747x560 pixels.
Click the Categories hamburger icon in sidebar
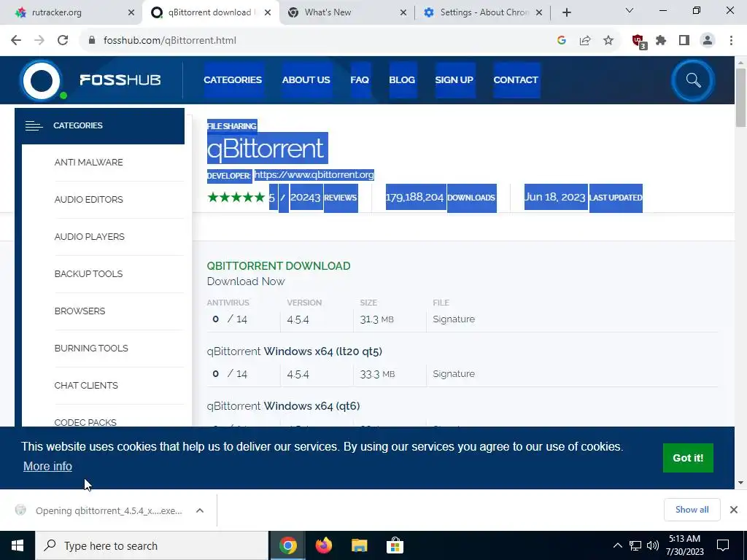34,125
